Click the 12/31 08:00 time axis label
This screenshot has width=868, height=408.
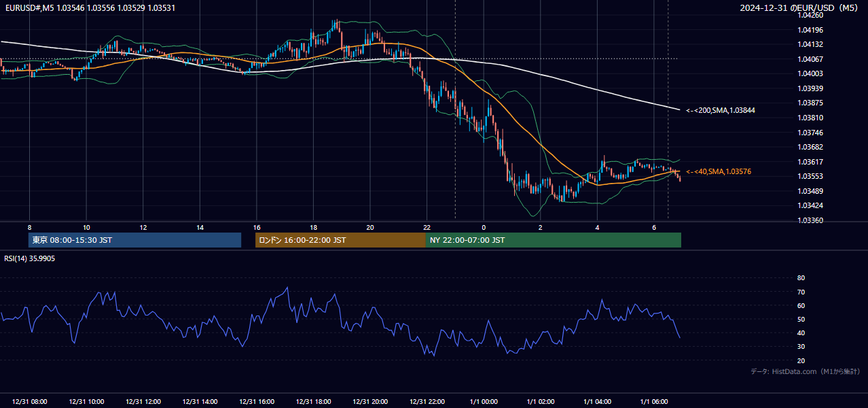coord(29,402)
